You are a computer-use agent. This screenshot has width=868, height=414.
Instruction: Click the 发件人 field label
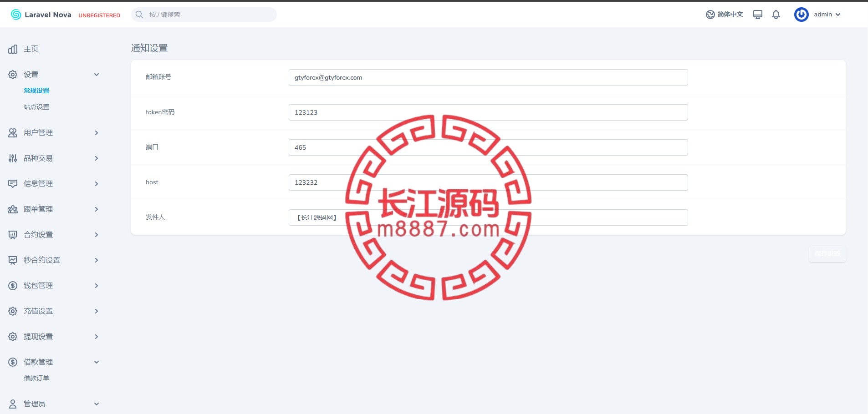pos(155,217)
